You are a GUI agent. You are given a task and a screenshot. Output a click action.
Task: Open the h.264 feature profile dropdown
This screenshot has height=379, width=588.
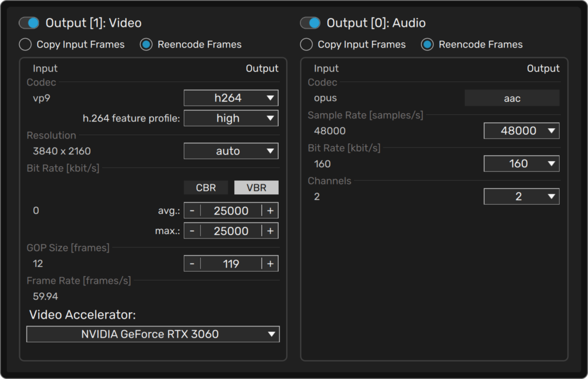click(231, 118)
